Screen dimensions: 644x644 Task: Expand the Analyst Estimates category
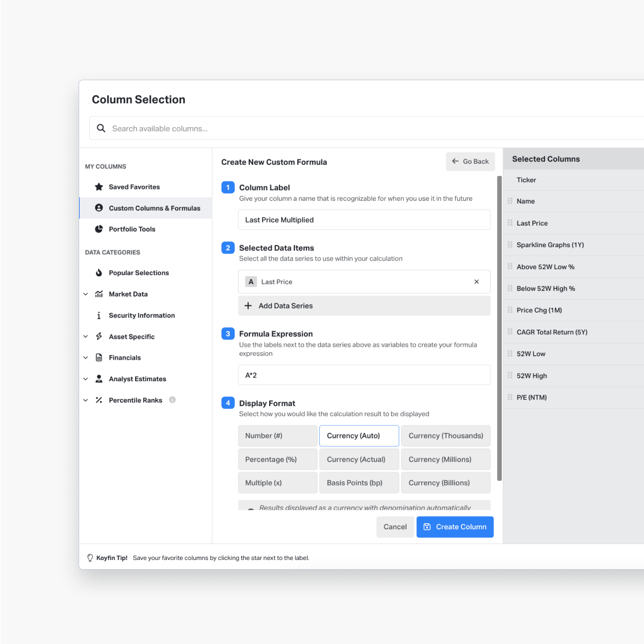tap(86, 379)
